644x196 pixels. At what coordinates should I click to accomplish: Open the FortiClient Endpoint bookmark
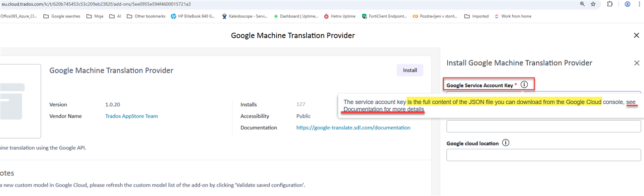tap(385, 16)
